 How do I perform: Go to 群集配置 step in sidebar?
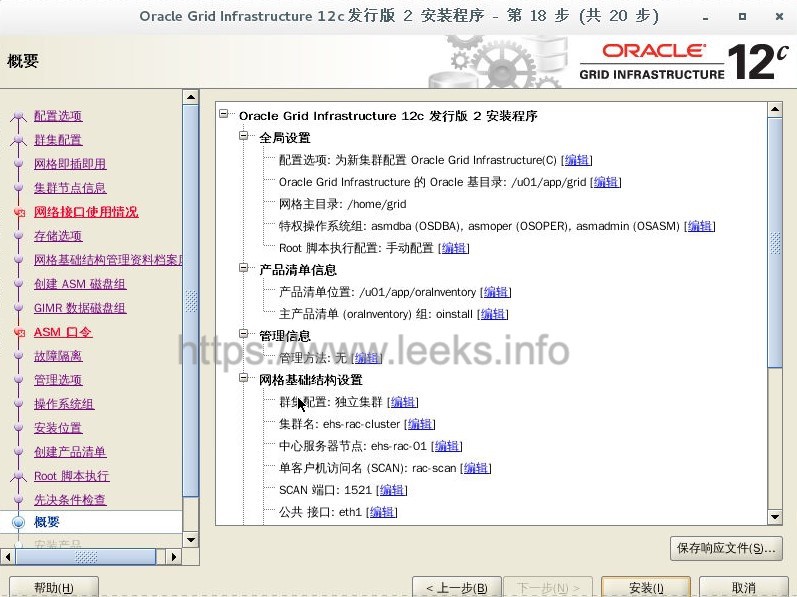(x=58, y=140)
